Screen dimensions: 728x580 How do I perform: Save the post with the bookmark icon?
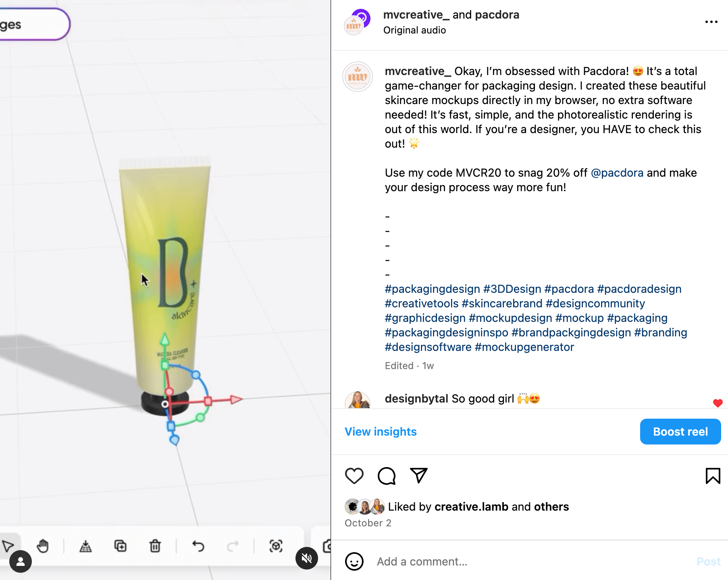coord(713,476)
